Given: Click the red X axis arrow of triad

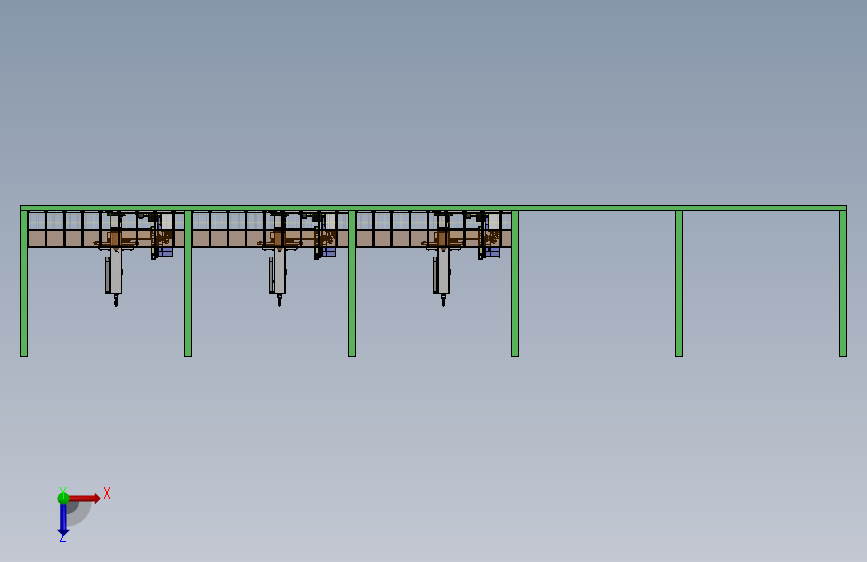Looking at the screenshot, I should (x=84, y=498).
